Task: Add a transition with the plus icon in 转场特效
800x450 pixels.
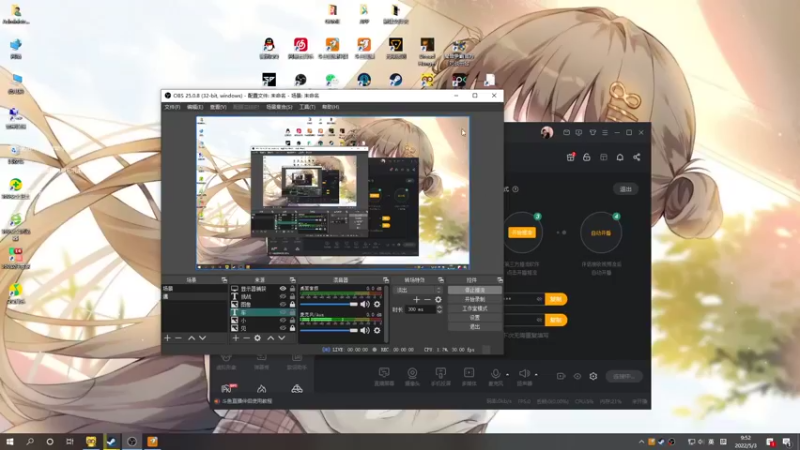Action: click(416, 299)
